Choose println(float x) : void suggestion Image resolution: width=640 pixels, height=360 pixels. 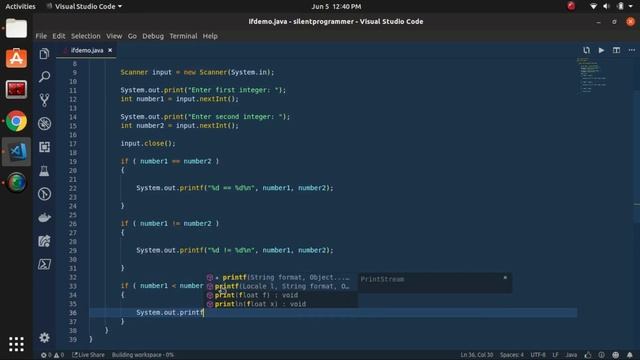[281, 304]
